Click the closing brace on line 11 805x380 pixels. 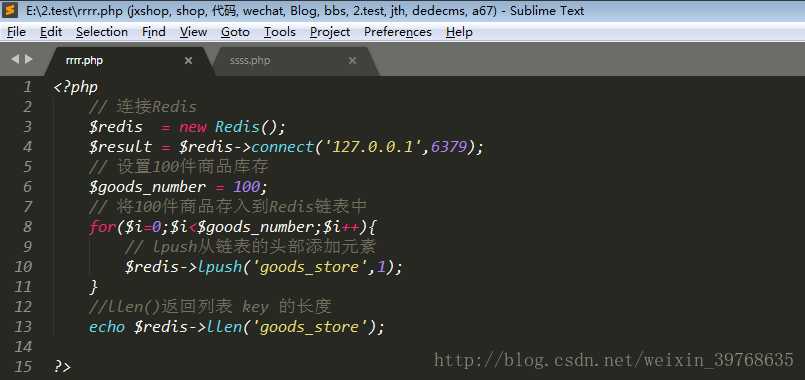pos(93,287)
